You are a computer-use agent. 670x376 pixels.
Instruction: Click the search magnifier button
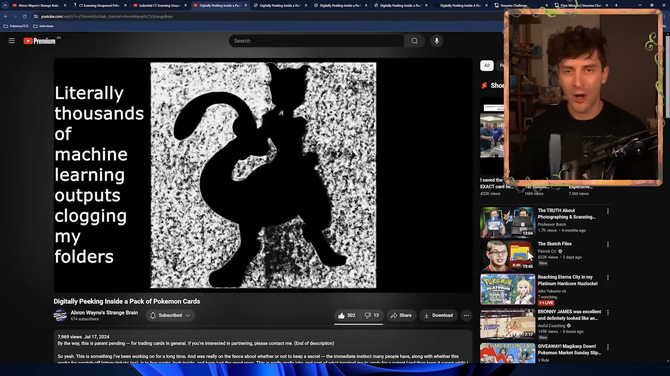pos(414,41)
